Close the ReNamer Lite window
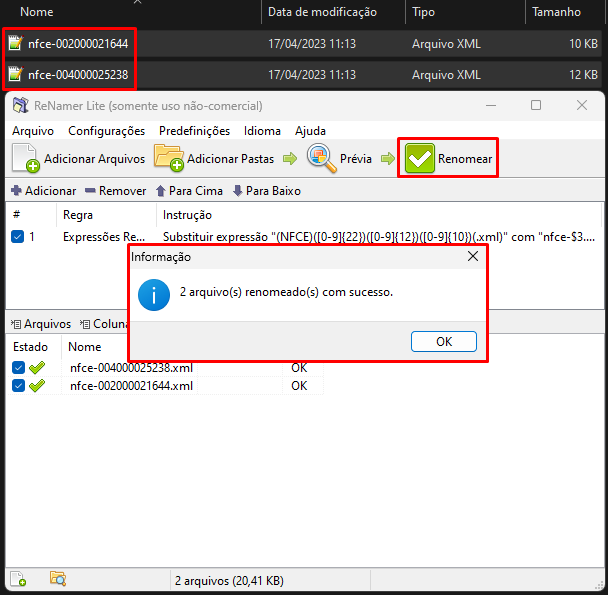 pyautogui.click(x=582, y=105)
